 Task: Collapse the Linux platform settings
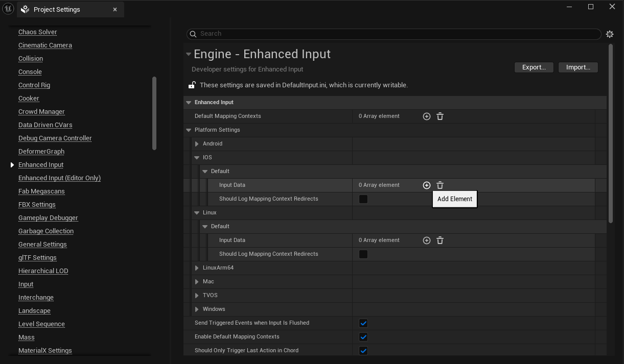tap(197, 213)
